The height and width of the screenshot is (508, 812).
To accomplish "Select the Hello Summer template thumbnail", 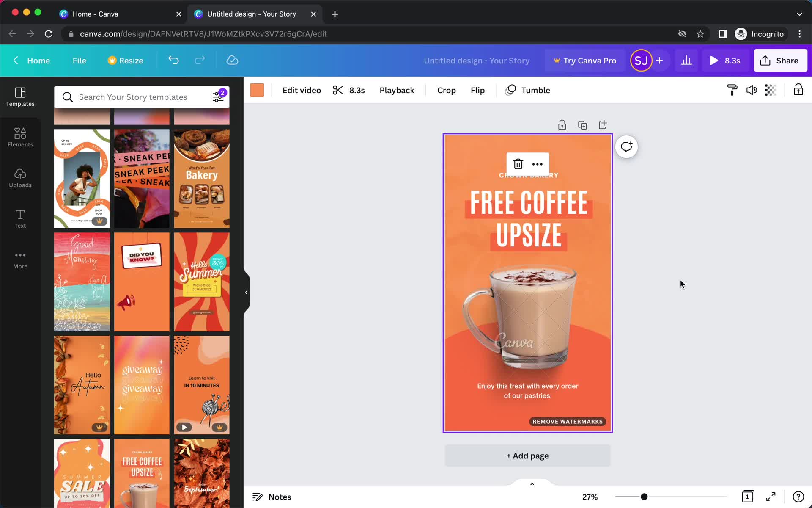I will (202, 282).
